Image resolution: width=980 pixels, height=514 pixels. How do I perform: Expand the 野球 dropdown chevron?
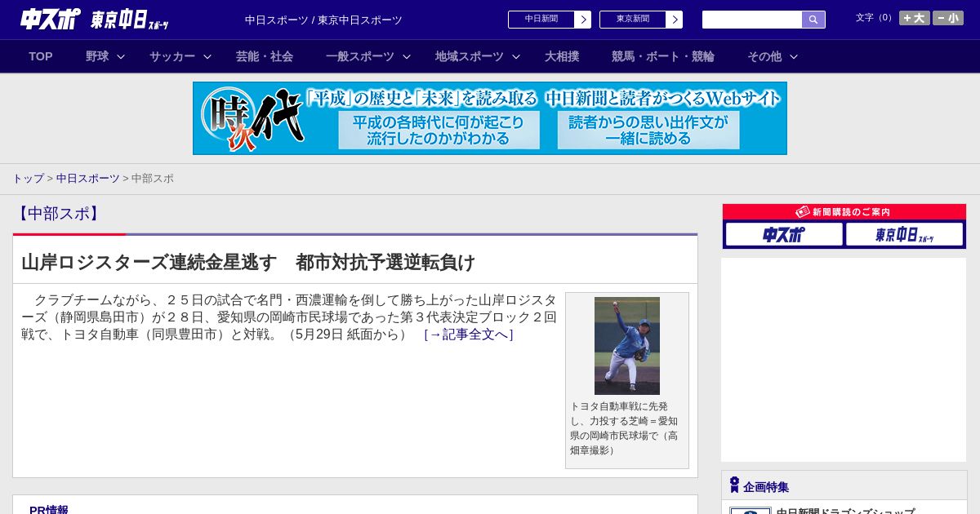[121, 56]
